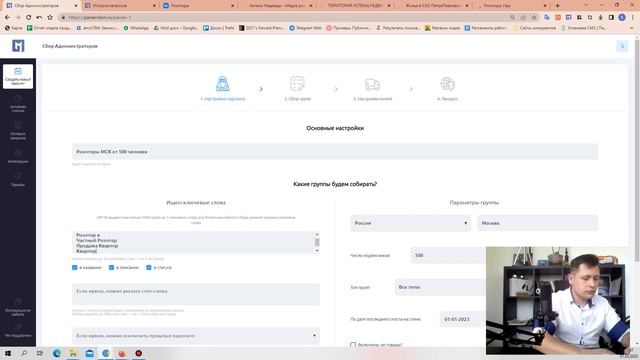Click the city field containing 'Москва'
The height and width of the screenshot is (360, 640).
click(x=538, y=223)
